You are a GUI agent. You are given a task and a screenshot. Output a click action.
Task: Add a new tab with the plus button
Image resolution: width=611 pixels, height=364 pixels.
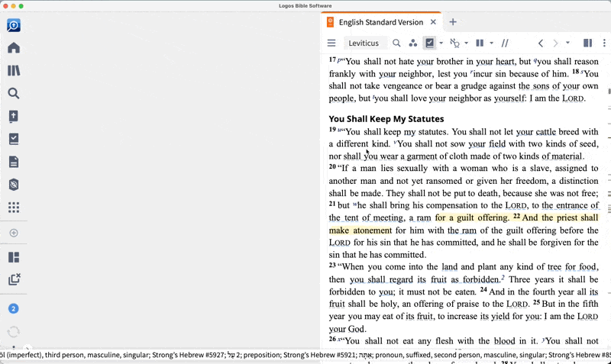tap(453, 22)
